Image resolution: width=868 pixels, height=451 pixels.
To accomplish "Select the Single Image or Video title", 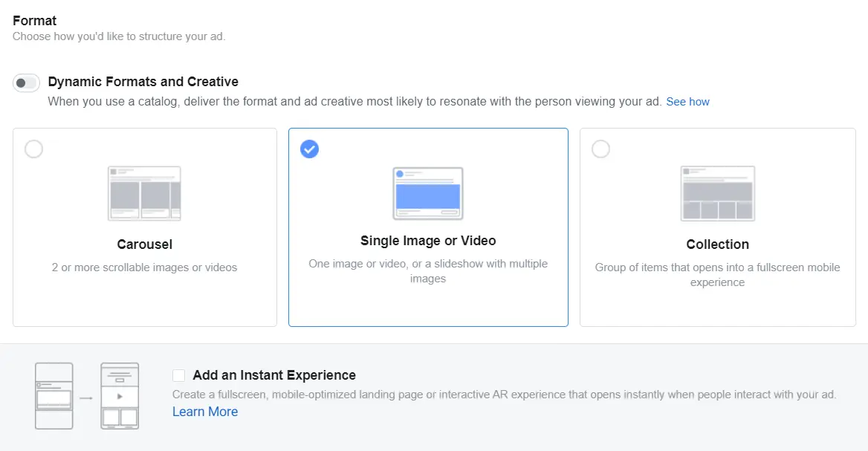I will pyautogui.click(x=428, y=241).
